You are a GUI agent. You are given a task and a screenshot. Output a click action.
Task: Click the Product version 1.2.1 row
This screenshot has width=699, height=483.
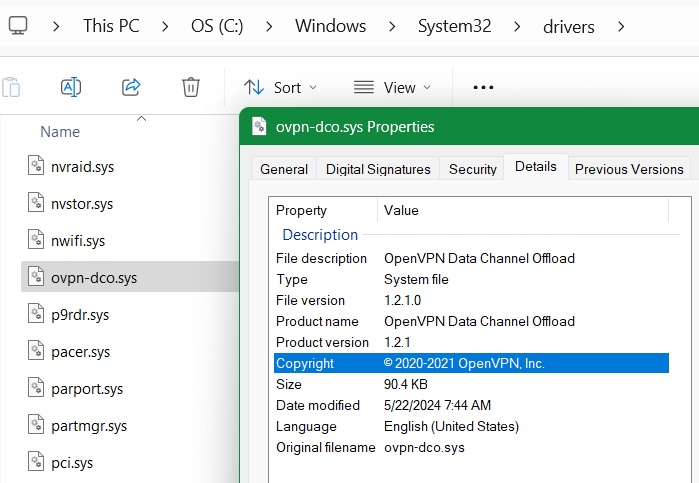pos(471,342)
